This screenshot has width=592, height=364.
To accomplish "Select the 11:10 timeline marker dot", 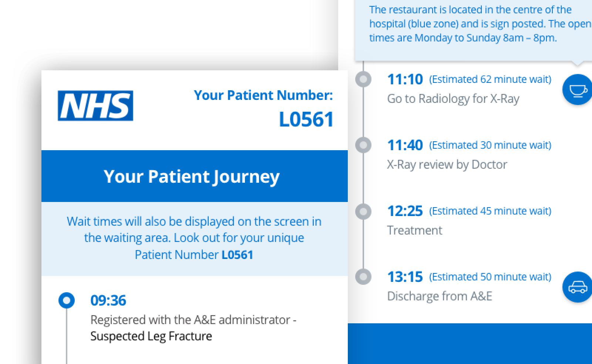I will click(363, 79).
